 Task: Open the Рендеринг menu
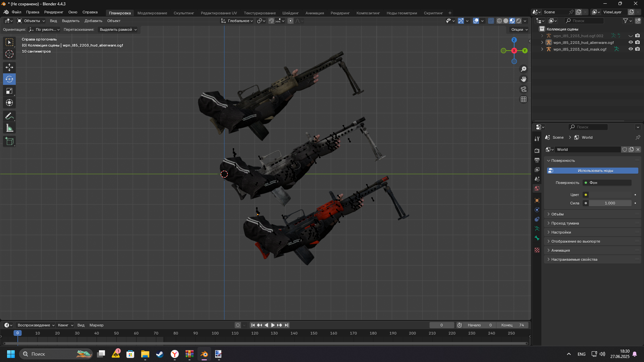54,12
